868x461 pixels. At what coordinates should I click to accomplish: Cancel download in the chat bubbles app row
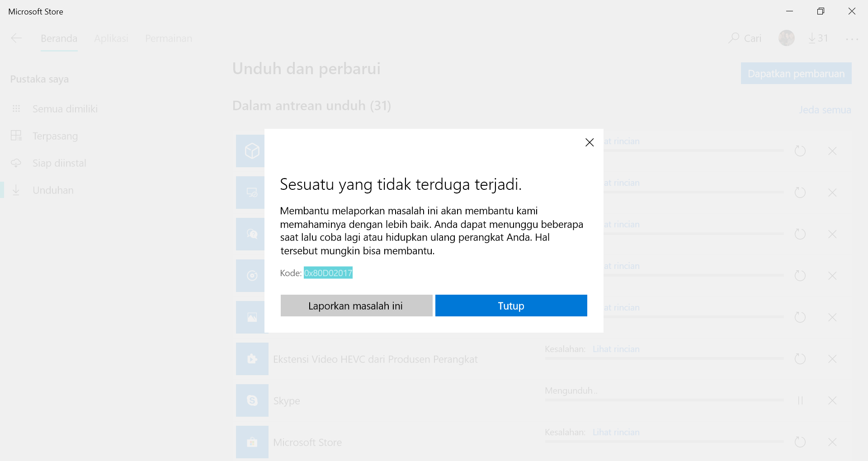[x=832, y=234]
